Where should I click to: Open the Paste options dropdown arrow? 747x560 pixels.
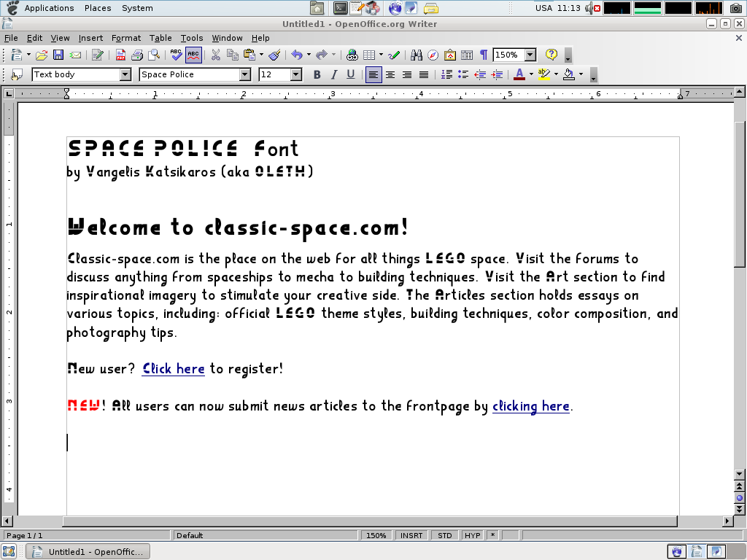click(261, 55)
